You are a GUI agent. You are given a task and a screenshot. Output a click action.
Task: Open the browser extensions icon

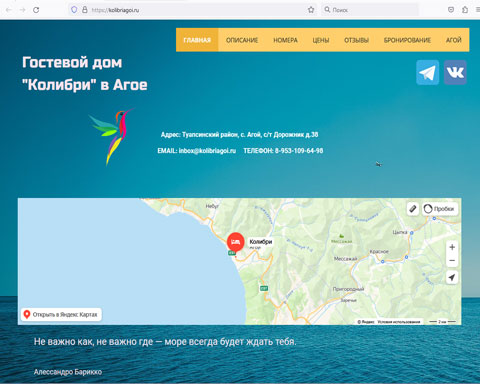click(465, 10)
